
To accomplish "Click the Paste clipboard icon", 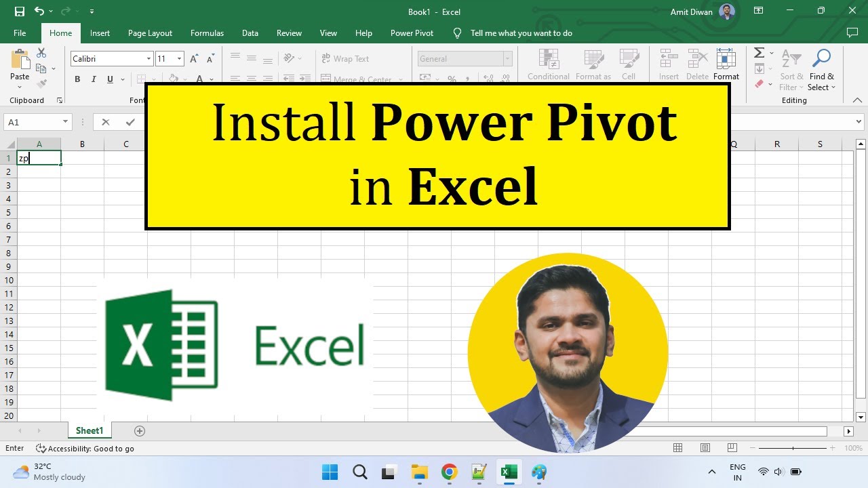I will tap(20, 60).
